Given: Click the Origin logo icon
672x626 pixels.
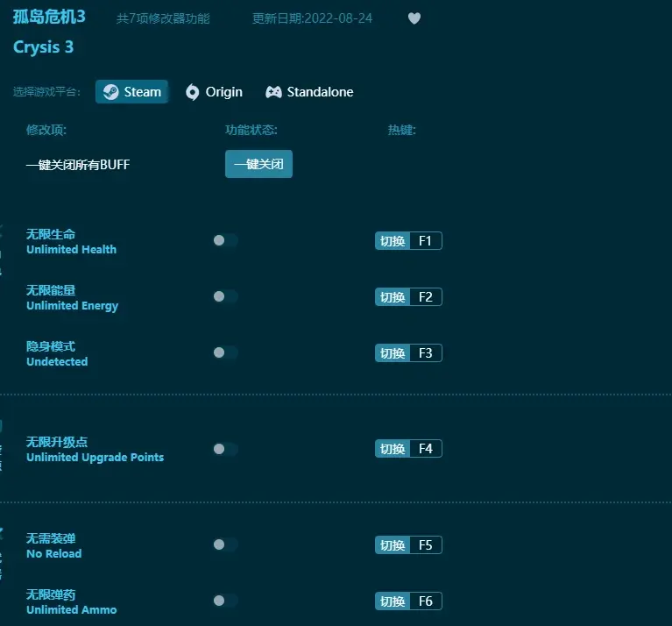Looking at the screenshot, I should pos(193,92).
